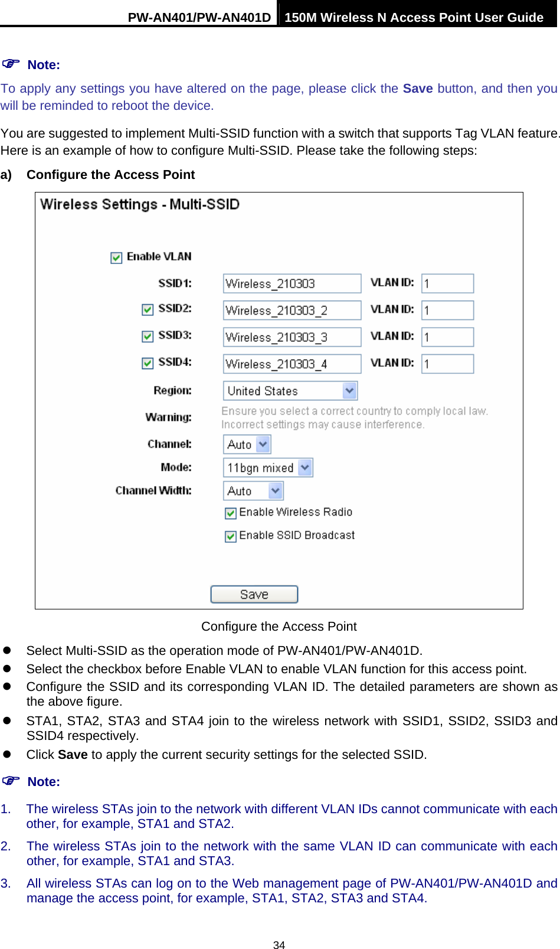Click the VLAN ID field for SSID2

(x=447, y=310)
